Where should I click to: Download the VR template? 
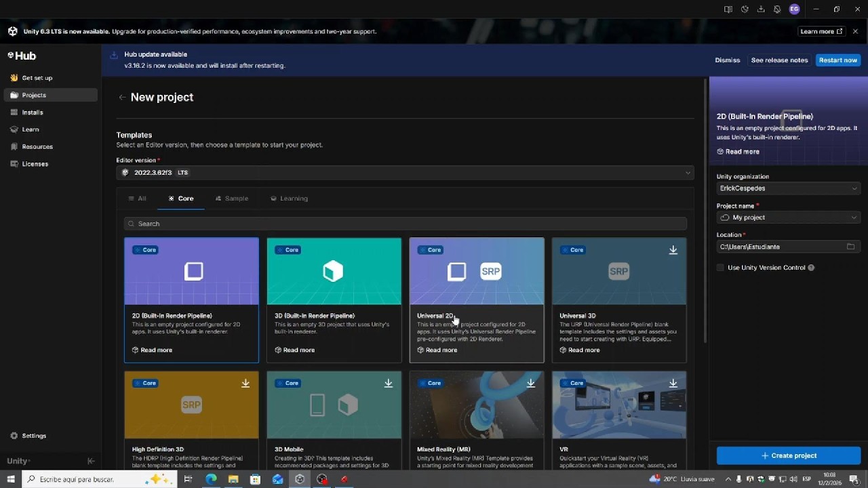673,384
